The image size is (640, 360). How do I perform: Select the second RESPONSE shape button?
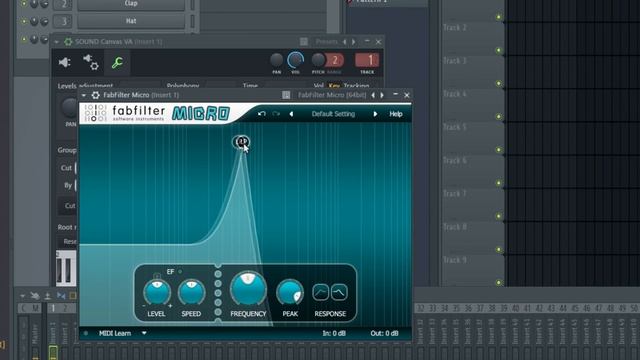339,292
